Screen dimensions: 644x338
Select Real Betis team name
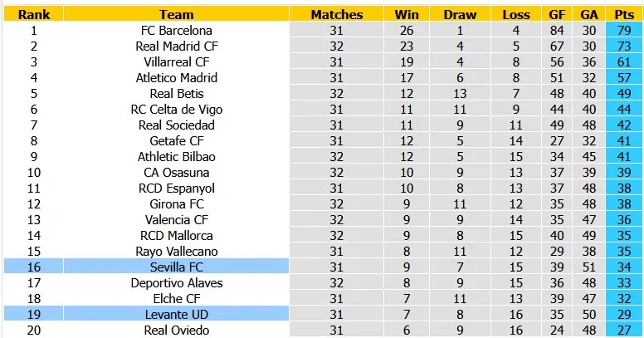coord(177,93)
